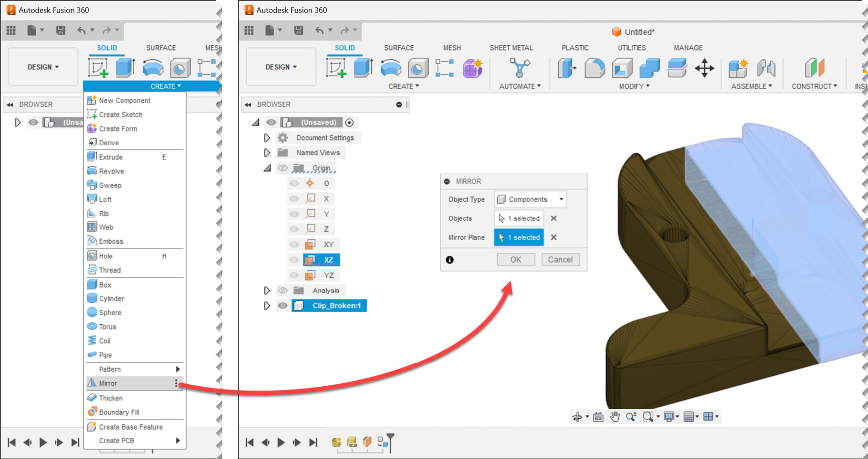The height and width of the screenshot is (459, 868).
Task: Clear Mirror Plane selection with X
Action: [x=553, y=237]
